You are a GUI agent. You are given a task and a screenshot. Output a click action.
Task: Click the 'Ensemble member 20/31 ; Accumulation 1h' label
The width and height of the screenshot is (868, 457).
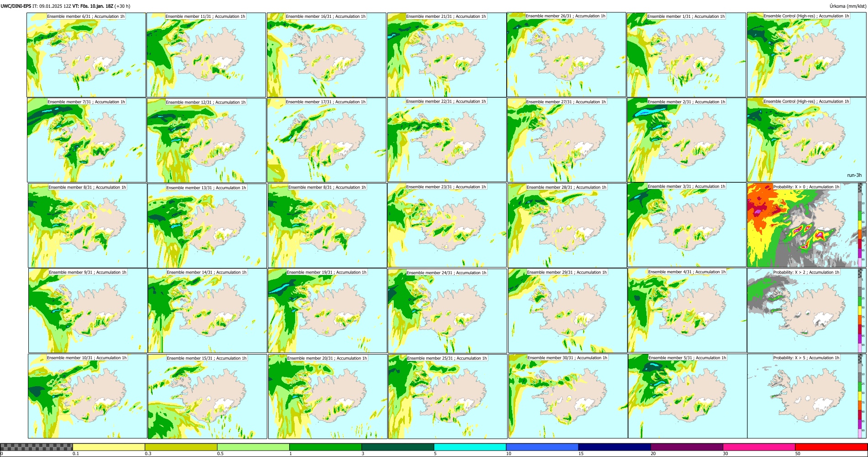tap(327, 358)
